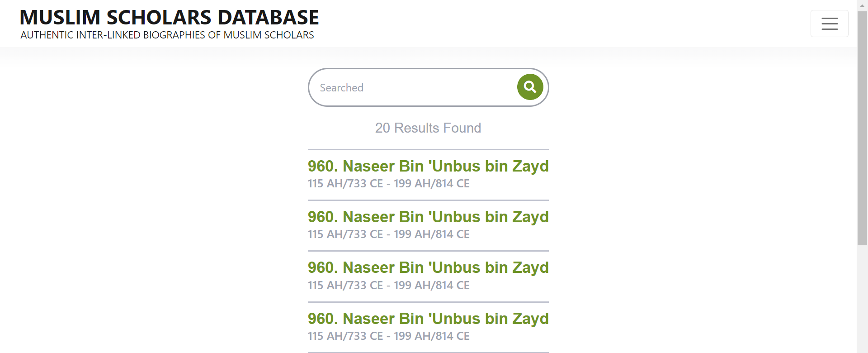Click the scrollbar up arrow
This screenshot has height=353, width=868.
tap(862, 5)
